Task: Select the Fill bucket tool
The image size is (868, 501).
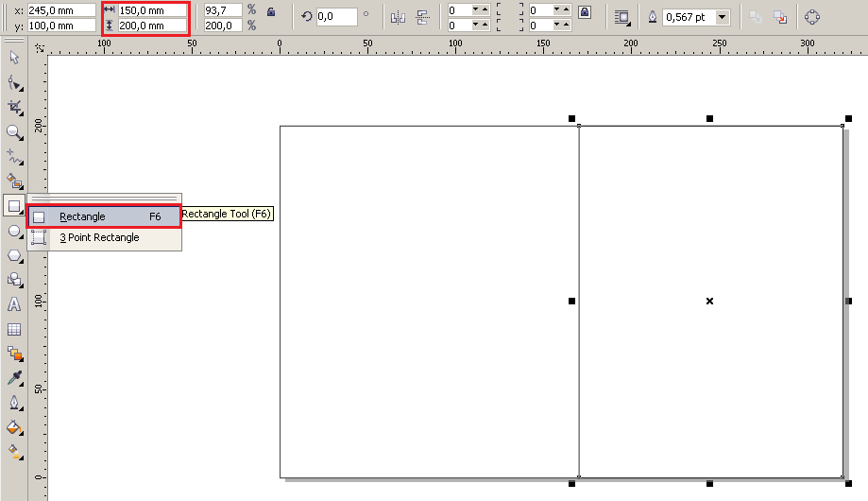Action: point(14,427)
